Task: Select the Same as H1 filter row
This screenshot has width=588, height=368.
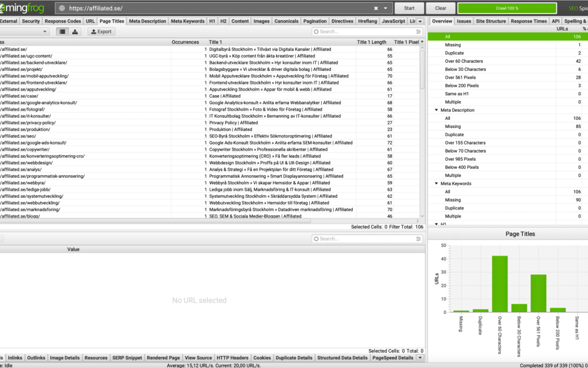Action: click(x=508, y=94)
